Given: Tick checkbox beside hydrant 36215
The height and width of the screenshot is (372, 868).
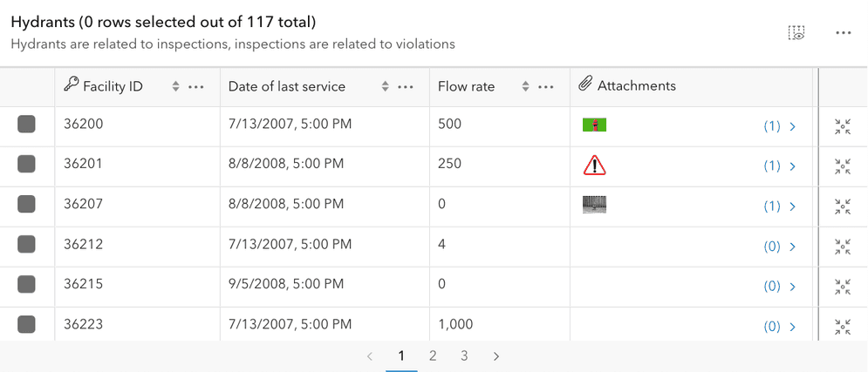Looking at the screenshot, I should 26,286.
